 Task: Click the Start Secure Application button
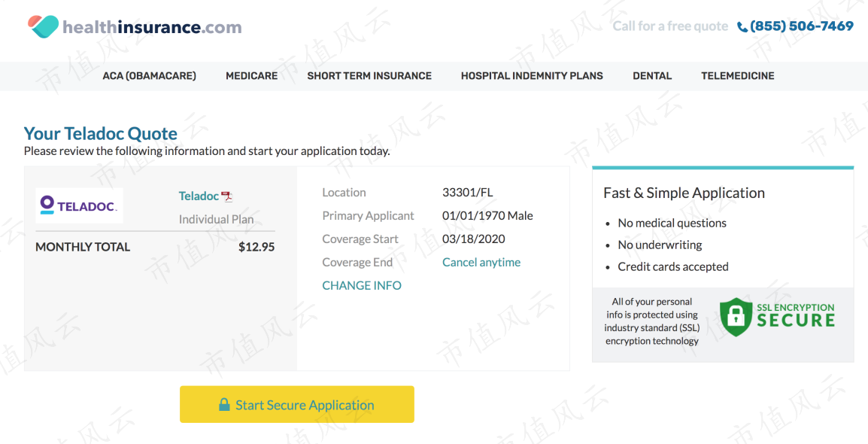(296, 404)
